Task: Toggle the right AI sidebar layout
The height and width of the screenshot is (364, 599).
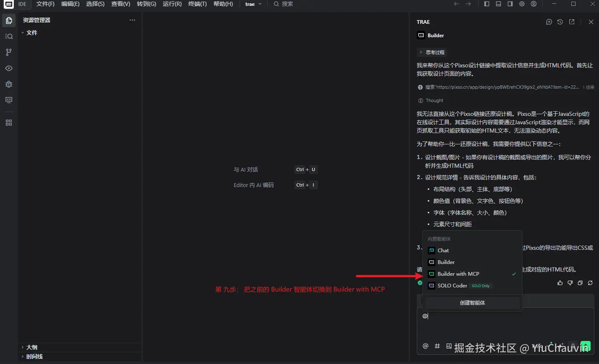Action: pyautogui.click(x=510, y=4)
